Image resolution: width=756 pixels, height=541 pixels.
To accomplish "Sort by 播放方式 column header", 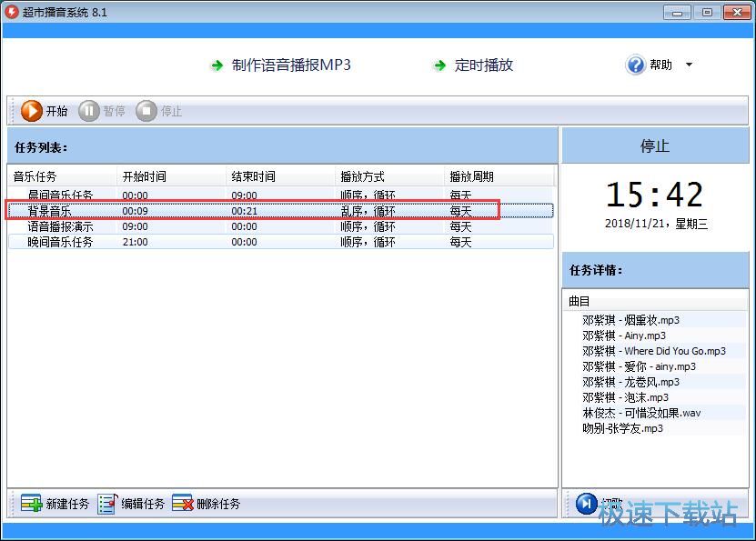I will [389, 176].
